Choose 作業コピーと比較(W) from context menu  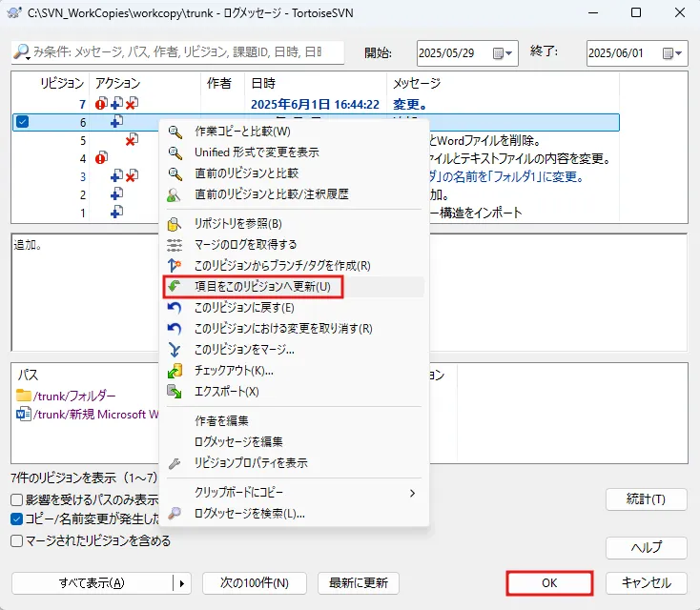coord(295,132)
